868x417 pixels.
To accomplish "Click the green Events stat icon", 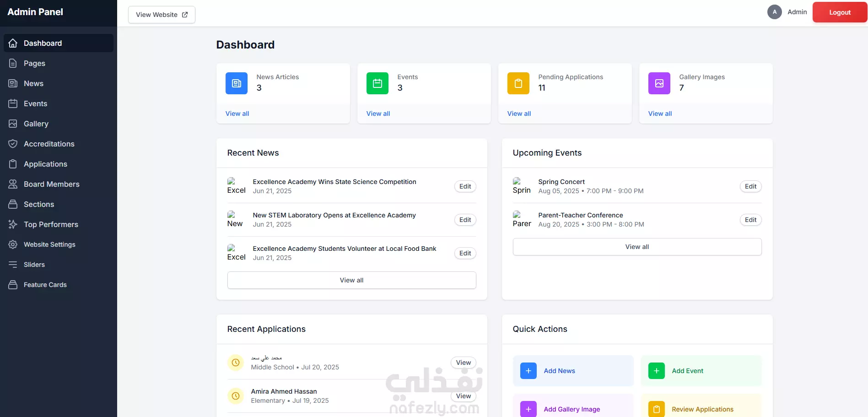I will tap(377, 83).
